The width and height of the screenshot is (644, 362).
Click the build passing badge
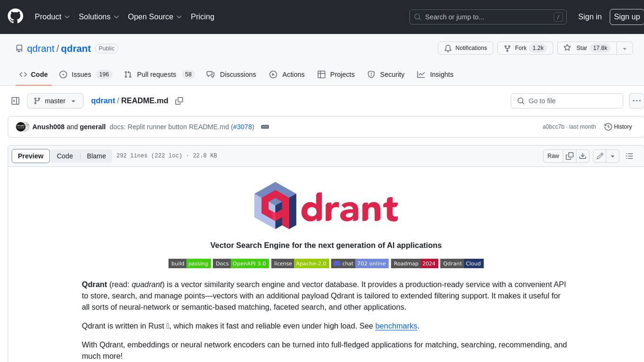pyautogui.click(x=190, y=263)
